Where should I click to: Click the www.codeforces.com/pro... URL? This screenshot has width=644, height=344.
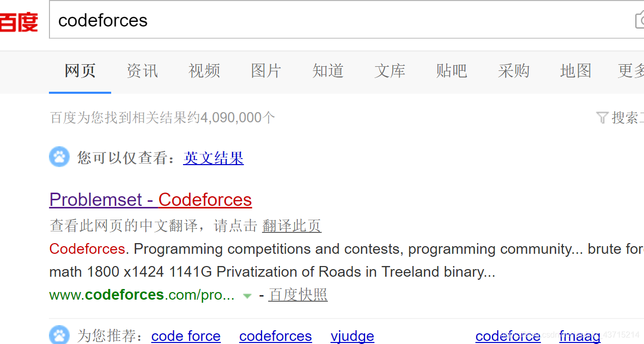coord(142,295)
